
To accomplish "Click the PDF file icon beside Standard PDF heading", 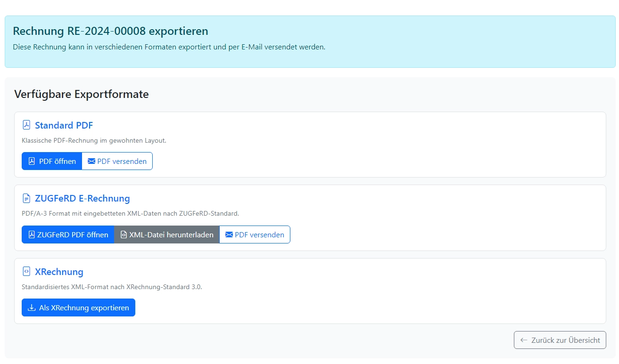I will (26, 125).
